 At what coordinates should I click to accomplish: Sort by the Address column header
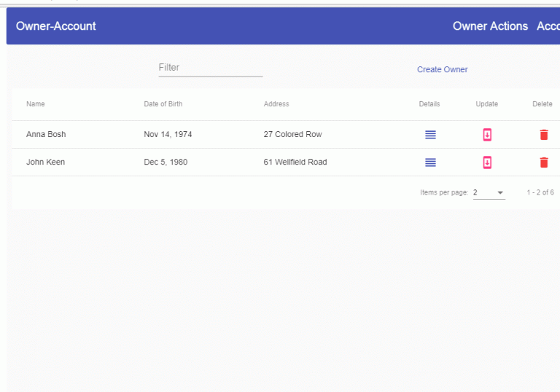(x=276, y=104)
